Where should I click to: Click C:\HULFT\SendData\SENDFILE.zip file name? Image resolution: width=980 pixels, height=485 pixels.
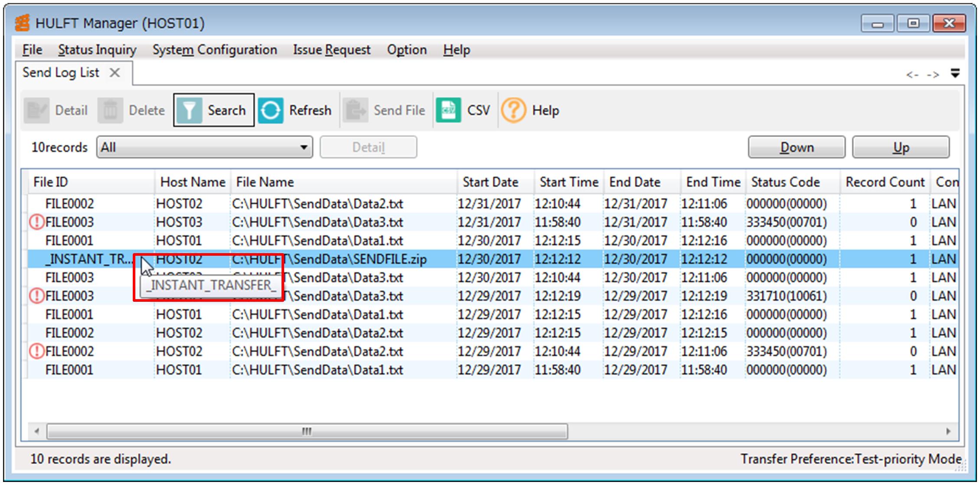pyautogui.click(x=329, y=259)
